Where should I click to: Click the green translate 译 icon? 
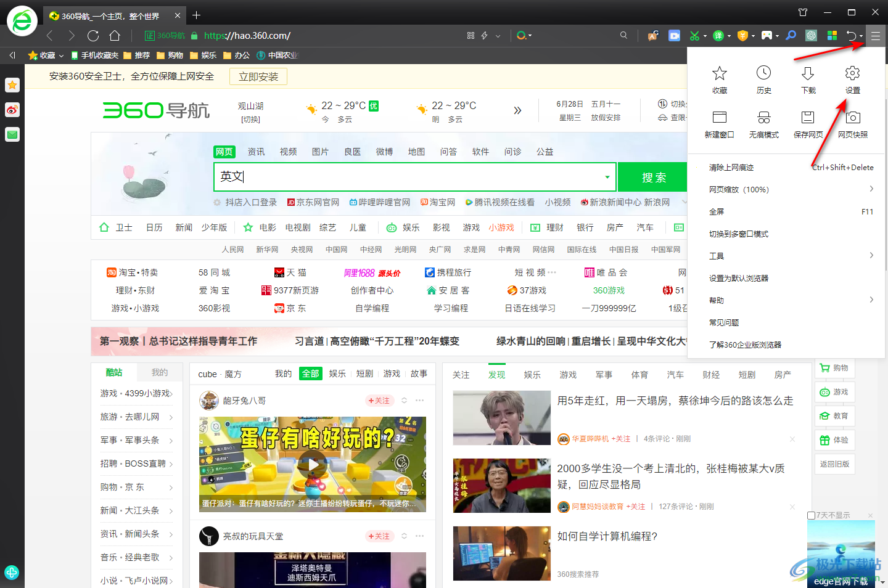click(718, 36)
